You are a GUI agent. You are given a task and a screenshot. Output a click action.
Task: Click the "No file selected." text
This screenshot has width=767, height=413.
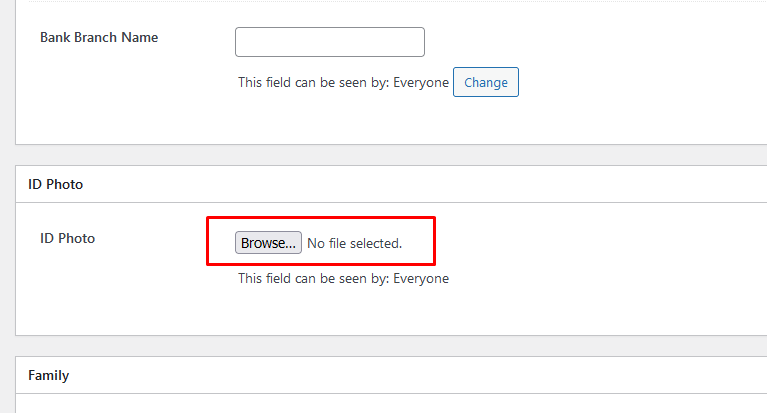point(354,243)
